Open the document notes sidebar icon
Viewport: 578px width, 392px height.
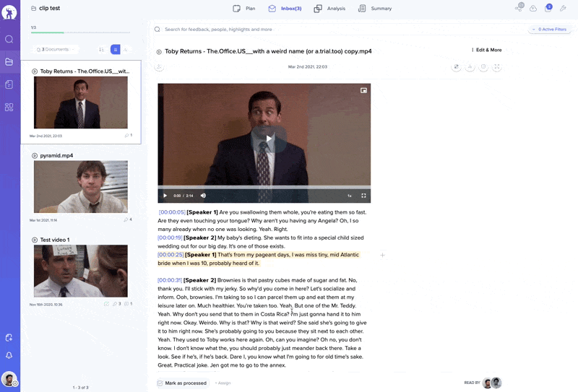point(9,84)
